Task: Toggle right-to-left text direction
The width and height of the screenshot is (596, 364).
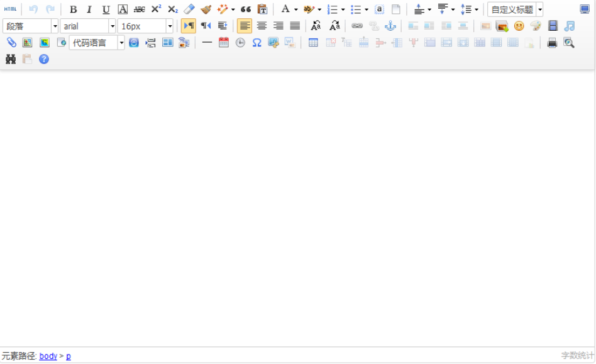Action: (206, 26)
